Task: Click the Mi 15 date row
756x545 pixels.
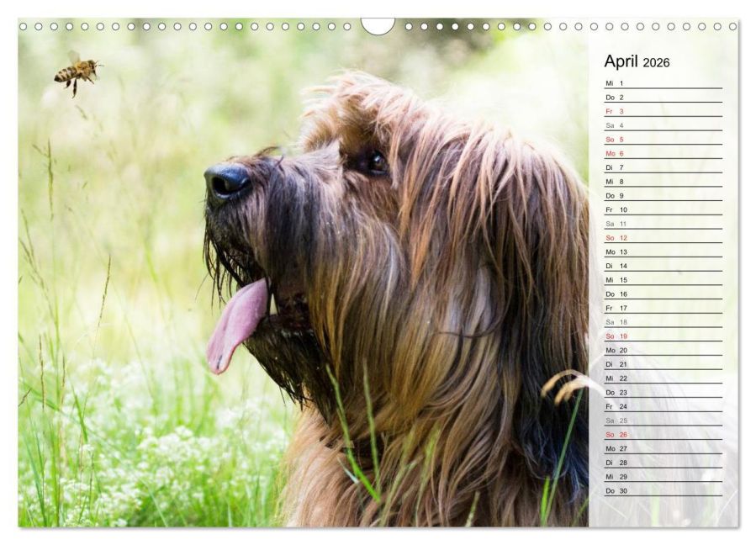Action: pyautogui.click(x=663, y=280)
